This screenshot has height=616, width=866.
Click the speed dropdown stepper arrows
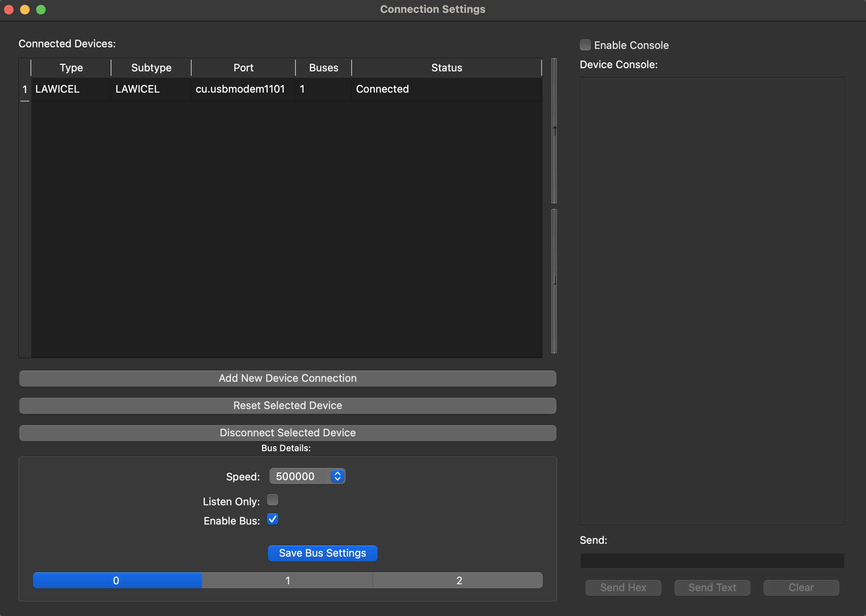point(338,476)
